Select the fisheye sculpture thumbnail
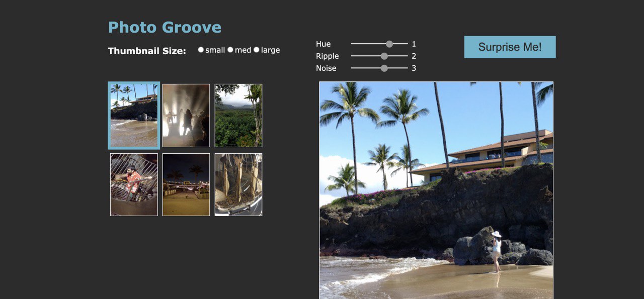 pos(238,184)
